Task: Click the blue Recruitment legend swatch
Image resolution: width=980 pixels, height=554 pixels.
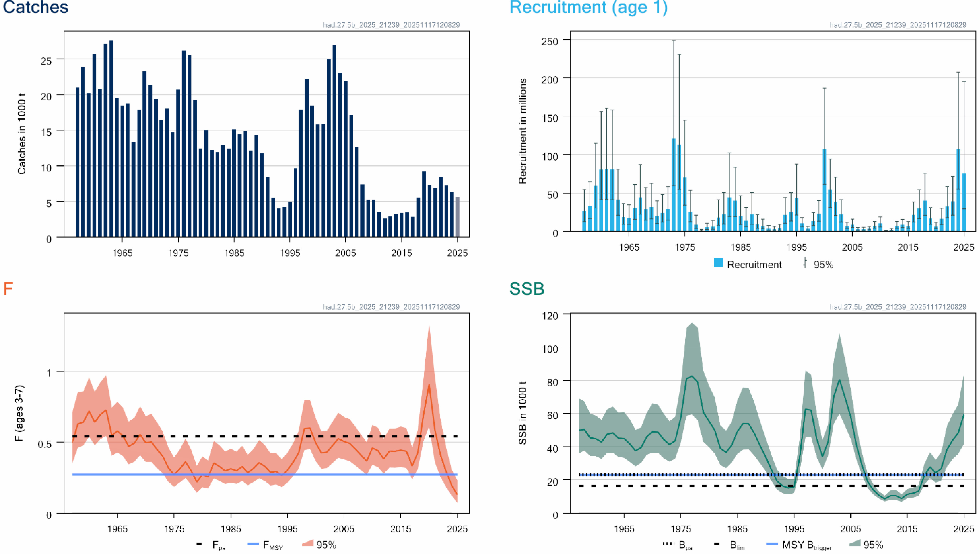Action: tap(718, 263)
